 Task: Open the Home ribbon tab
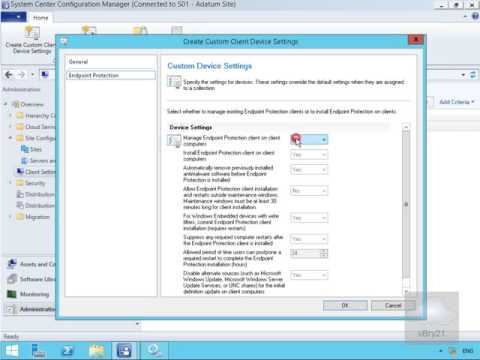[40, 18]
